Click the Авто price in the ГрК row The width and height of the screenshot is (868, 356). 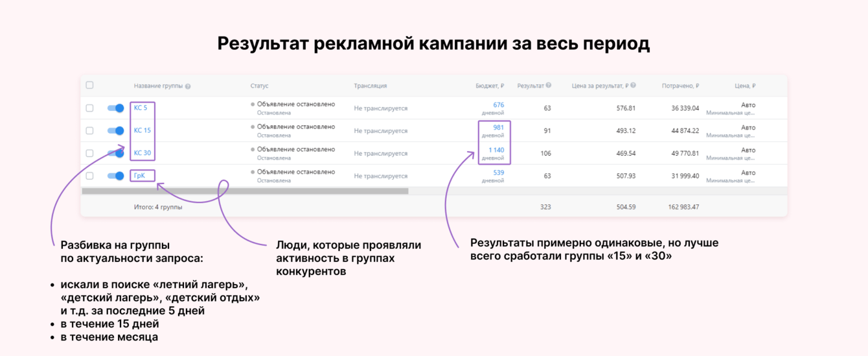[748, 172]
